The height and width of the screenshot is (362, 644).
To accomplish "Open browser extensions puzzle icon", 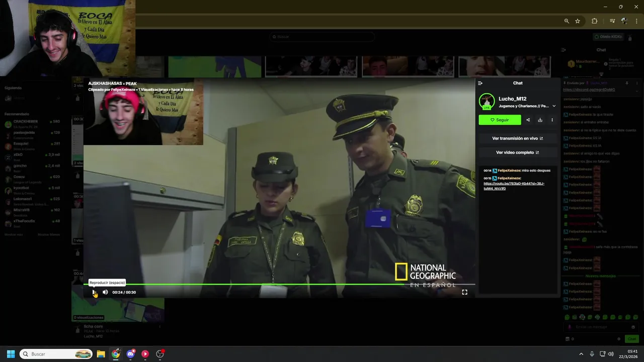I will 595,21.
